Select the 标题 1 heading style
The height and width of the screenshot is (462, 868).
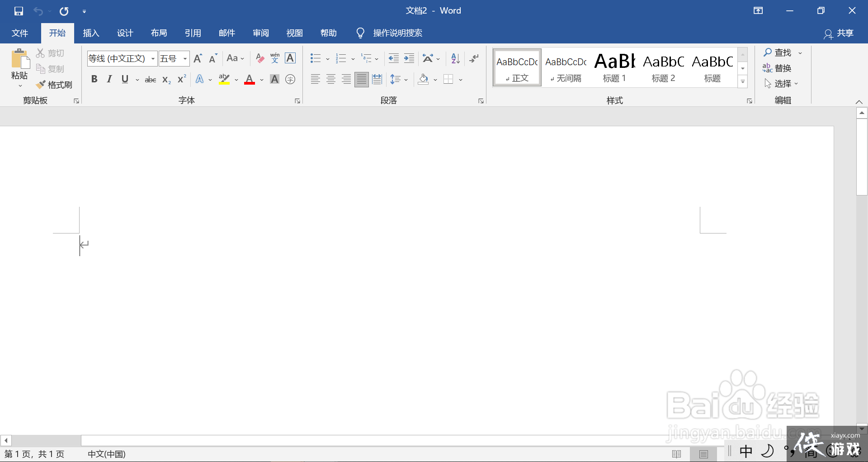[x=614, y=67]
